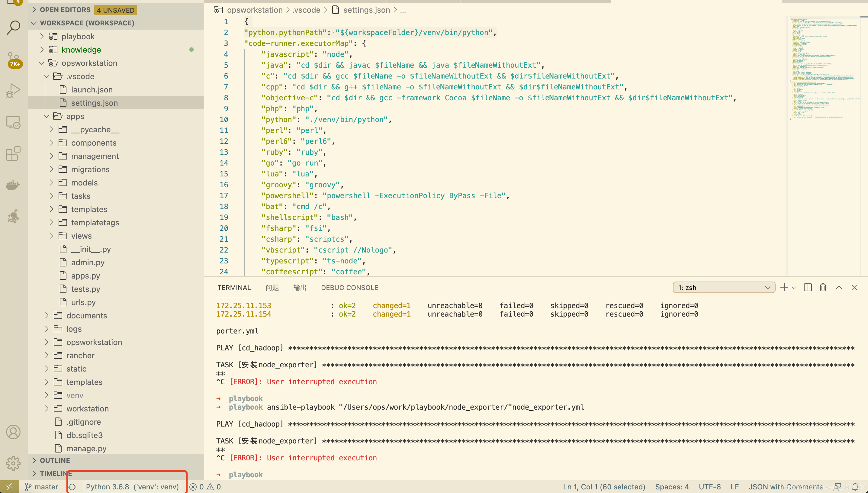
Task: Maximize the terminal panel with the chevron-up
Action: [x=838, y=288]
